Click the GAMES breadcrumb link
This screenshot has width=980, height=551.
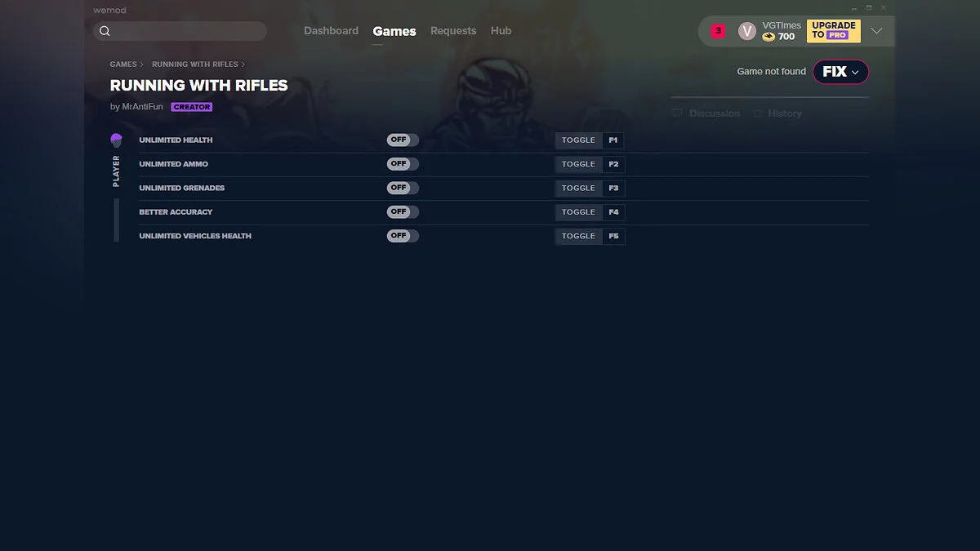123,64
